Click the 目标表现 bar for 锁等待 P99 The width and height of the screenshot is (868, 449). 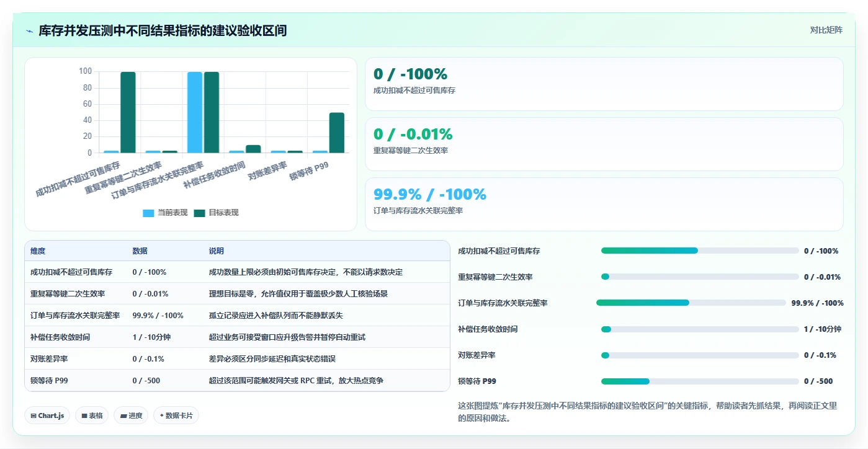pyautogui.click(x=337, y=133)
